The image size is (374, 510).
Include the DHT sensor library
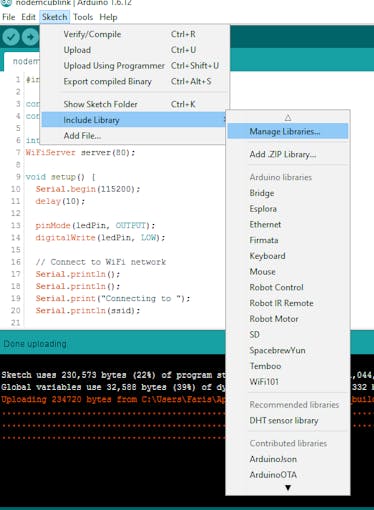coord(288,421)
